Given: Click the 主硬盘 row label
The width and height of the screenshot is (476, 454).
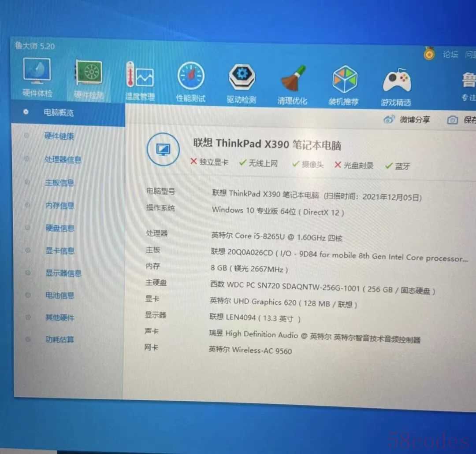Looking at the screenshot, I should point(156,283).
